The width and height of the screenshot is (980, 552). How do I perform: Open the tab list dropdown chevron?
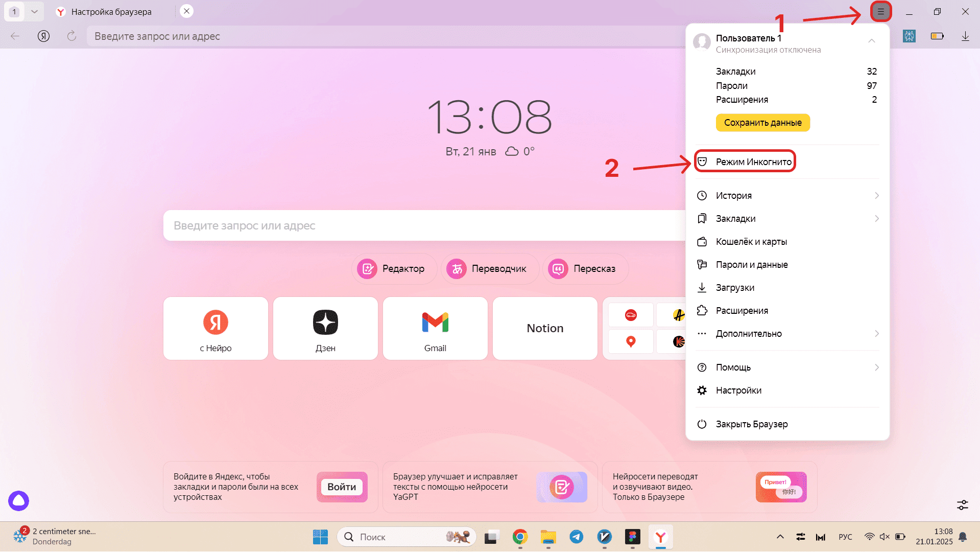(34, 11)
